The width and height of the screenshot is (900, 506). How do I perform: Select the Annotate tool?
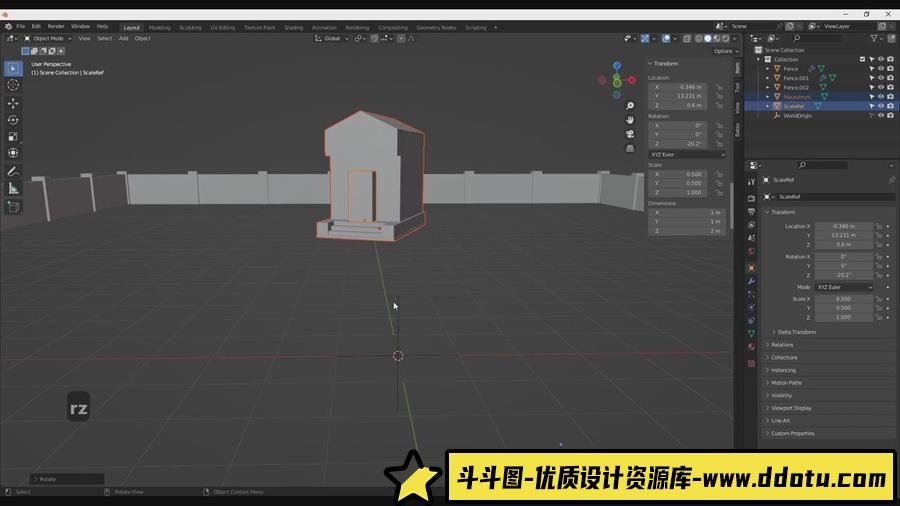coord(13,172)
